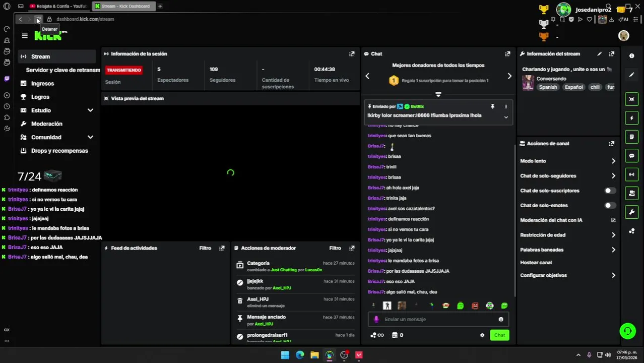Open Modo lento options arrow
Image resolution: width=644 pixels, height=363 pixels.
[613, 161]
